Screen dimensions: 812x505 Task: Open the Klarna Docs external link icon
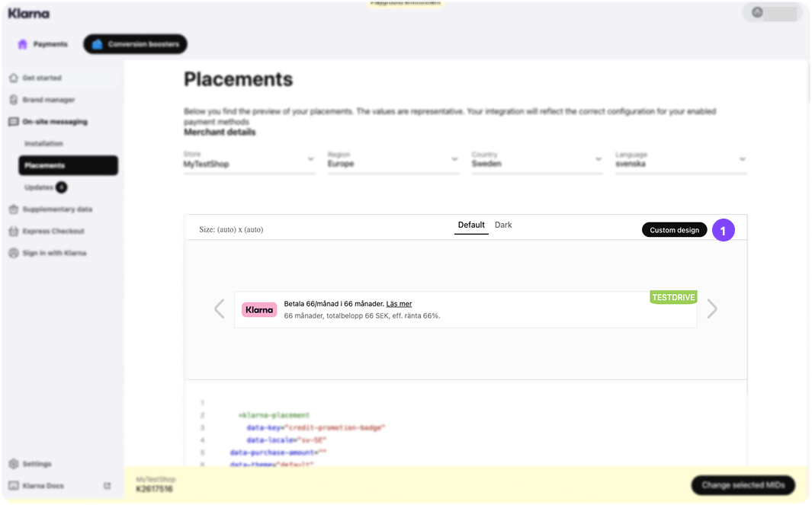click(107, 486)
